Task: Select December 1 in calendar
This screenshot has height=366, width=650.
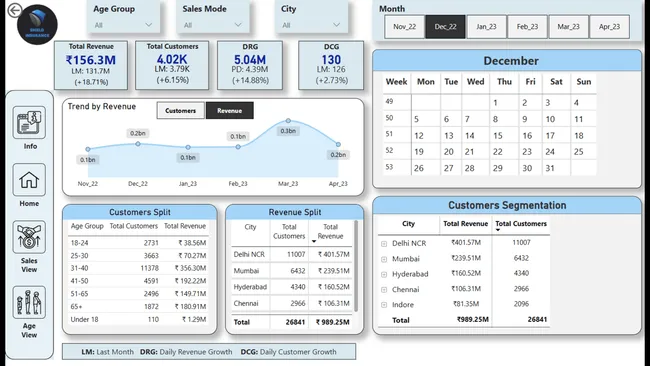Action: [x=495, y=103]
